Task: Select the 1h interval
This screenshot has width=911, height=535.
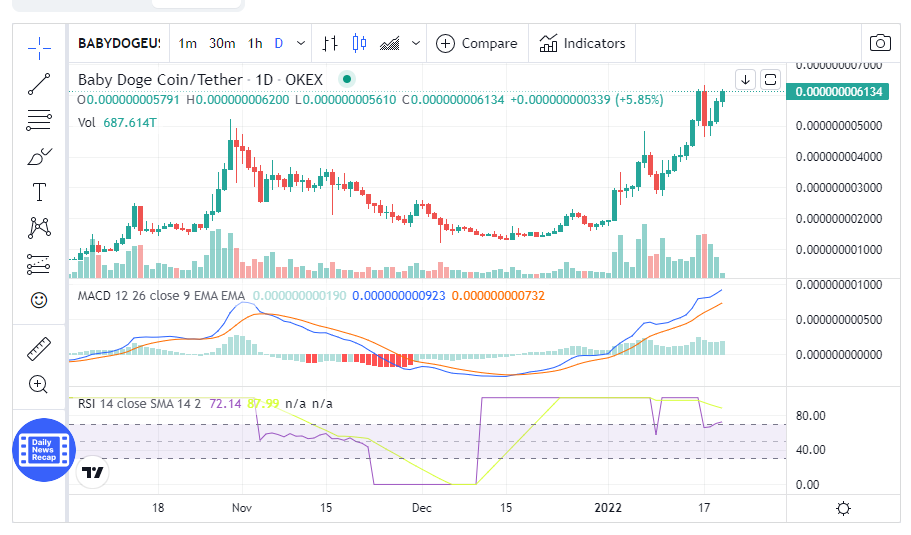Action: tap(255, 44)
